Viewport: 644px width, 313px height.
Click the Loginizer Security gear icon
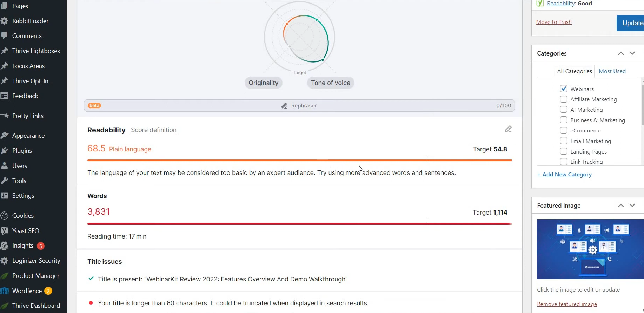click(x=4, y=261)
